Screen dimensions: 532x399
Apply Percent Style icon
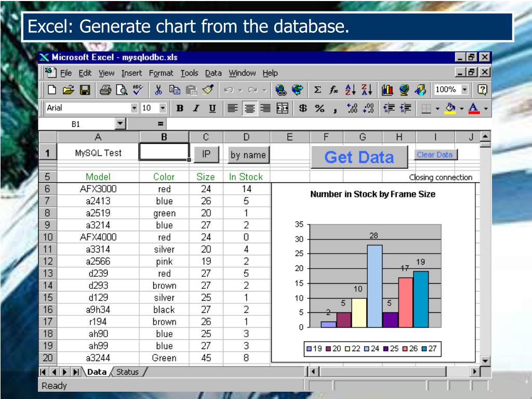[320, 108]
